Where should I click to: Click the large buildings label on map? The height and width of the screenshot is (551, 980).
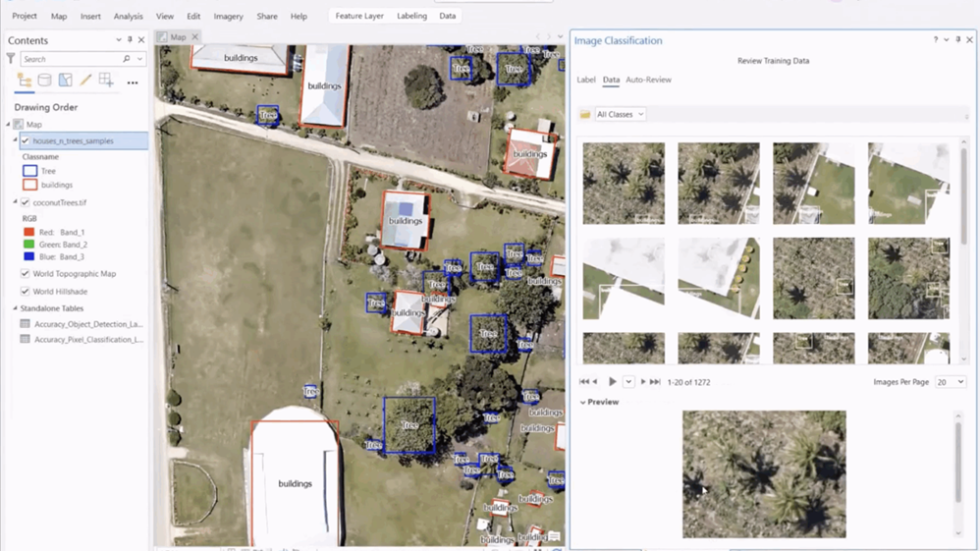tap(295, 483)
